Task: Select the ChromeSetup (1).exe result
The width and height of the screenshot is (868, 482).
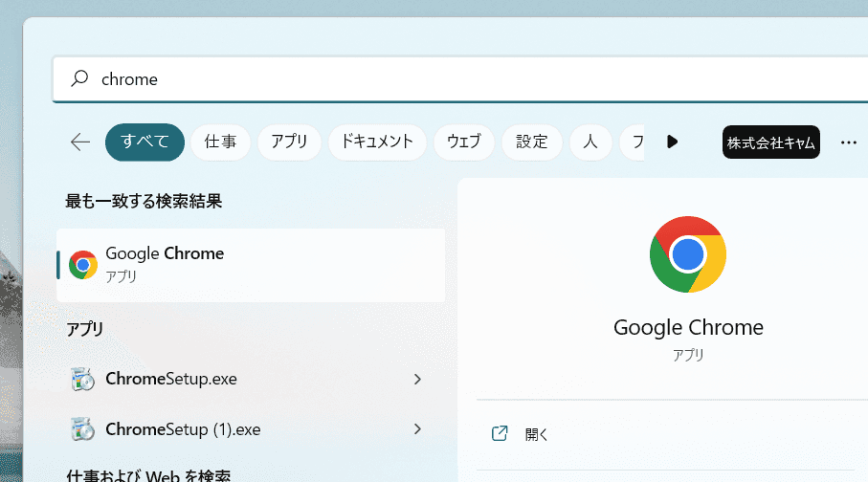Action: 251,429
